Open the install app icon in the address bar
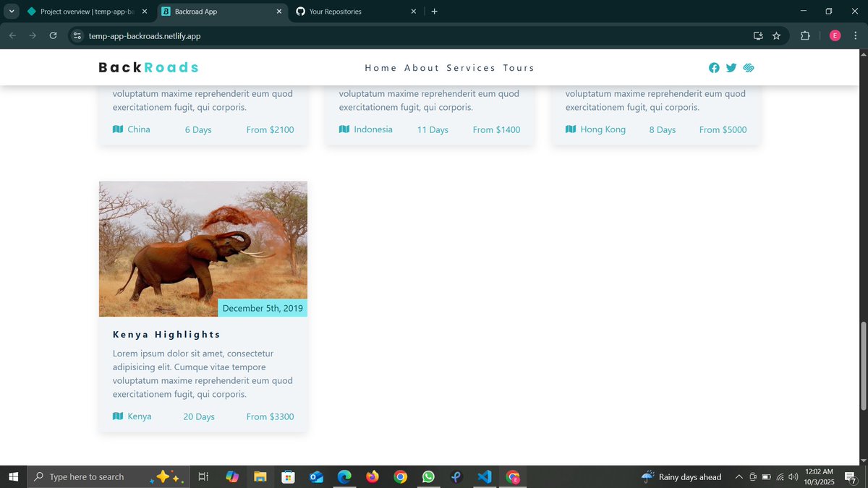Viewport: 868px width, 488px height. (x=758, y=35)
